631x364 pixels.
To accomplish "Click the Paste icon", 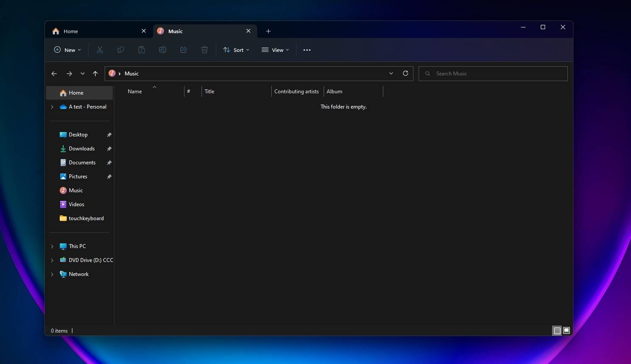I will [x=142, y=50].
